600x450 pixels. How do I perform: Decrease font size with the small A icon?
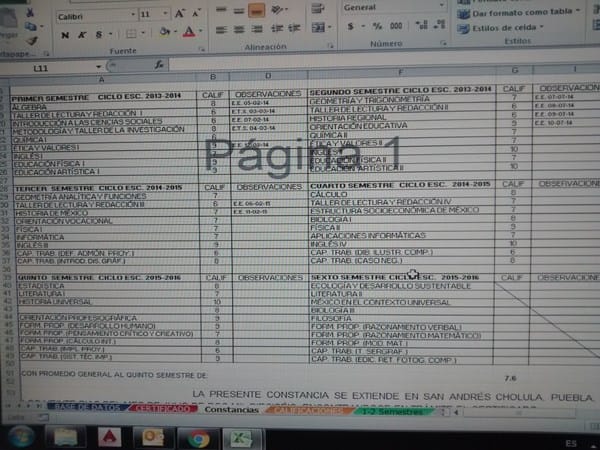pos(196,14)
